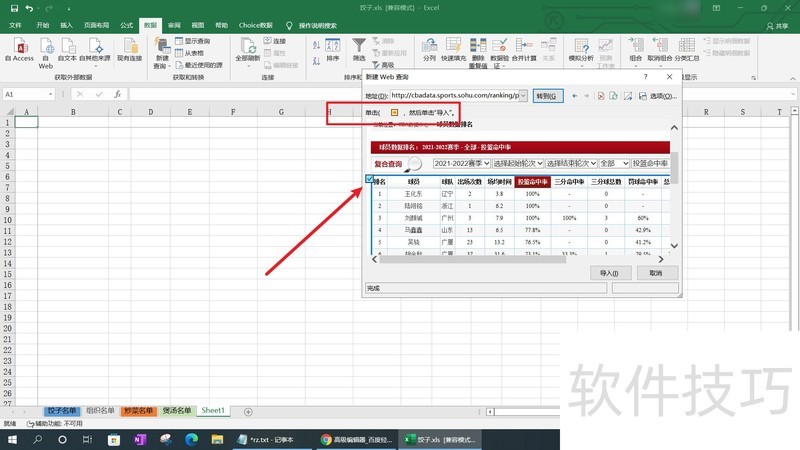Click 删除重复值 remove duplicates
This screenshot has width=800, height=450.
[478, 53]
